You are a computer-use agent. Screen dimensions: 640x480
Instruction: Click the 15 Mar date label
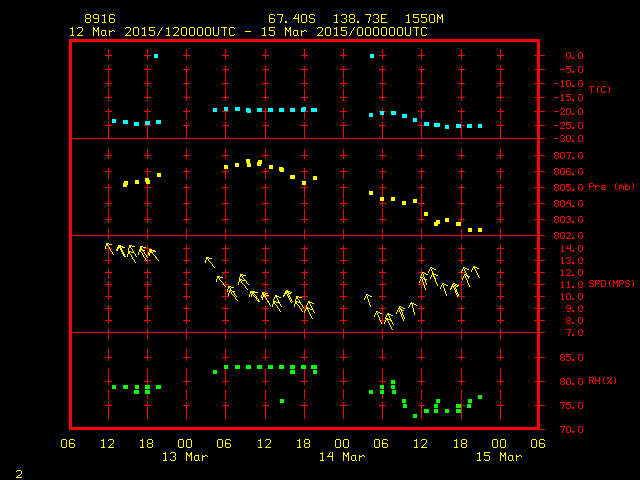pyautogui.click(x=497, y=457)
